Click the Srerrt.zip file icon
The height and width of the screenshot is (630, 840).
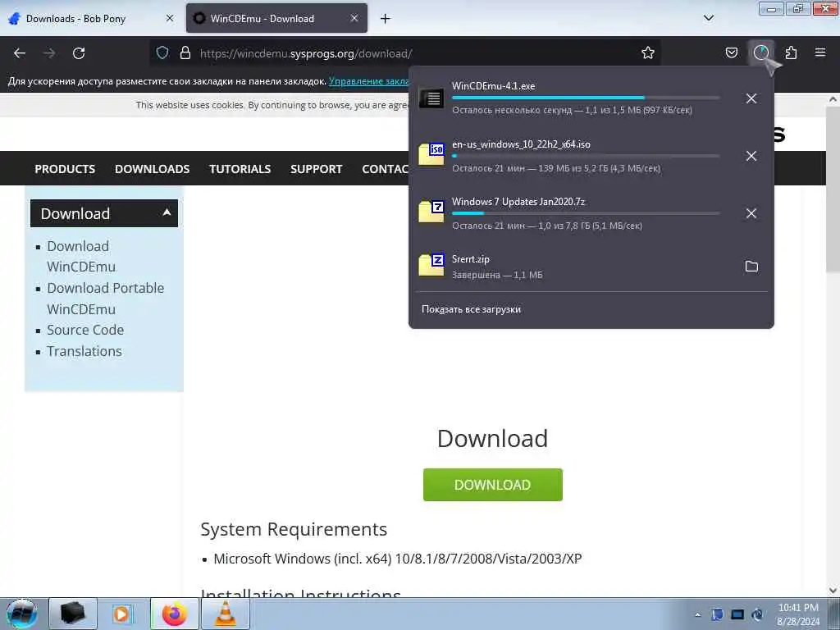coord(431,265)
